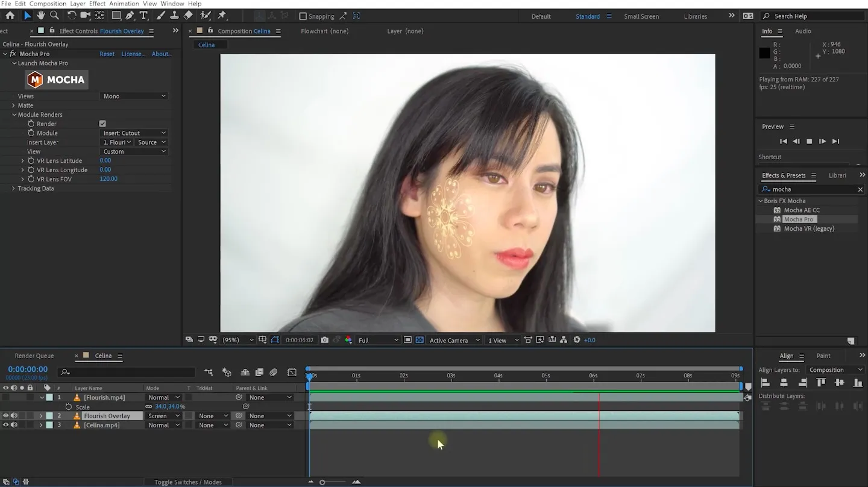Viewport: 868px width, 487px height.
Task: Open the Screen blend mode dropdown
Action: pos(164,416)
